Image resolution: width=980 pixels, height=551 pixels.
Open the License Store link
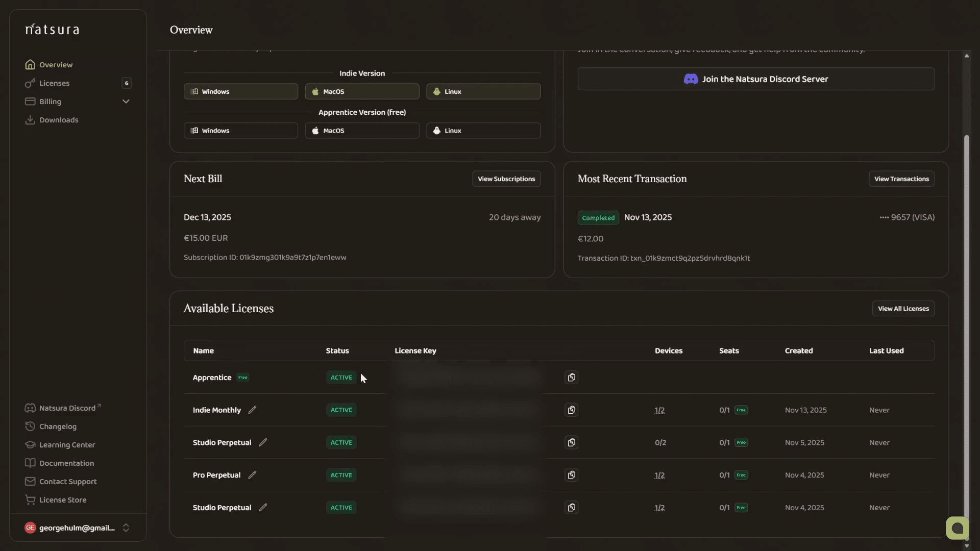point(62,500)
